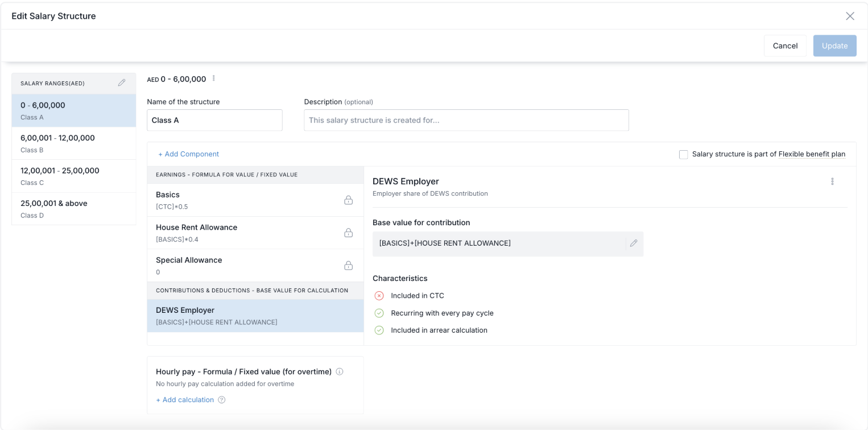This screenshot has width=868, height=430.
Task: Open the three-dot menu beside salary range heading
Action: pos(214,78)
